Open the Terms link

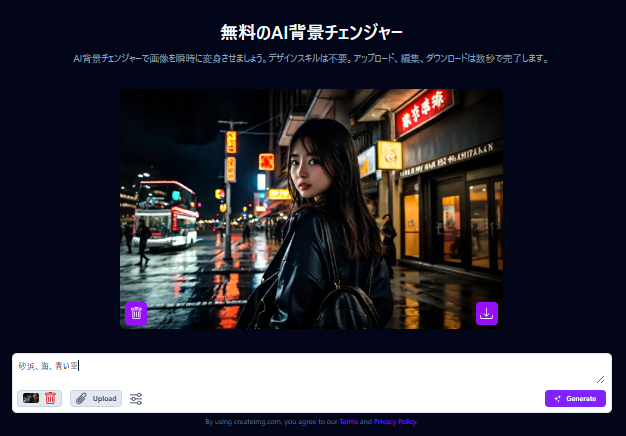(x=348, y=422)
